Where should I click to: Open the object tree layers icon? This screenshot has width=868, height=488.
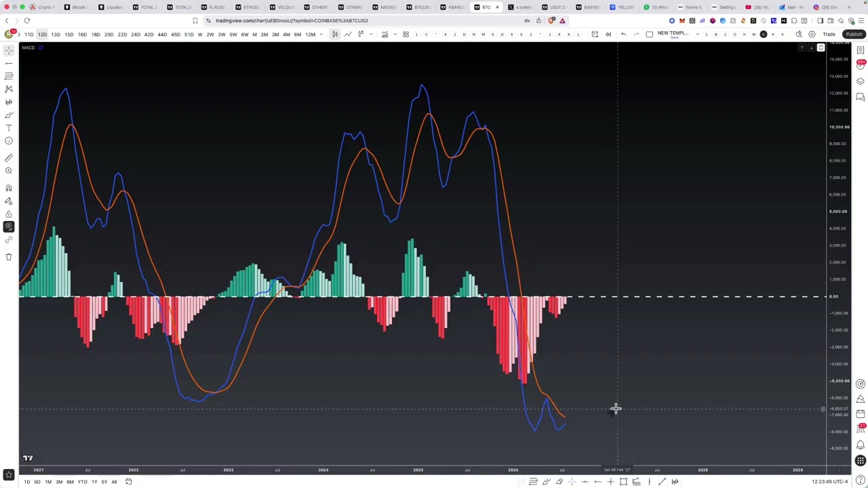(x=860, y=81)
